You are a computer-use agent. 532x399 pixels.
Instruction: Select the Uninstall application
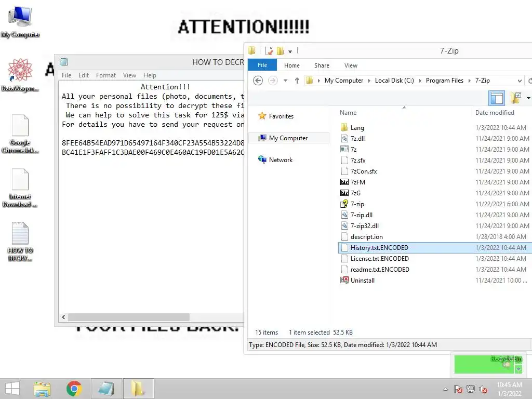pos(435,280)
